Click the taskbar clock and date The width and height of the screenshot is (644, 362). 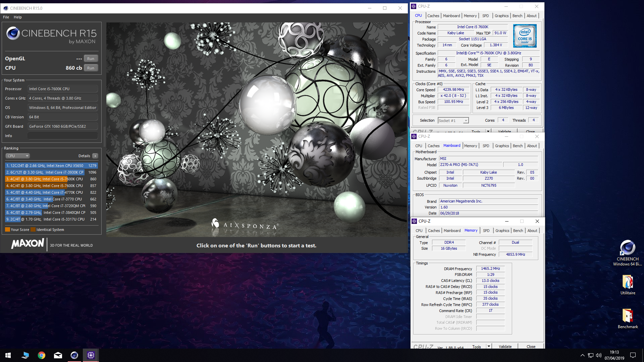coord(614,355)
